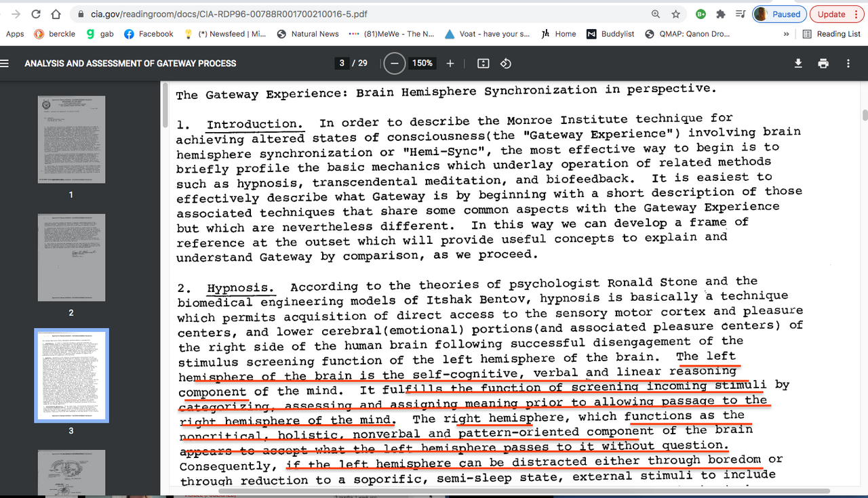Go forward with the browser forward arrow
868x498 pixels.
(16, 14)
